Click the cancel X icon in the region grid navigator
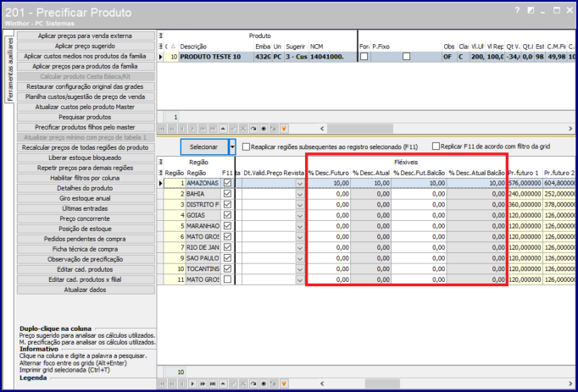578x392 pixels. pos(243,384)
